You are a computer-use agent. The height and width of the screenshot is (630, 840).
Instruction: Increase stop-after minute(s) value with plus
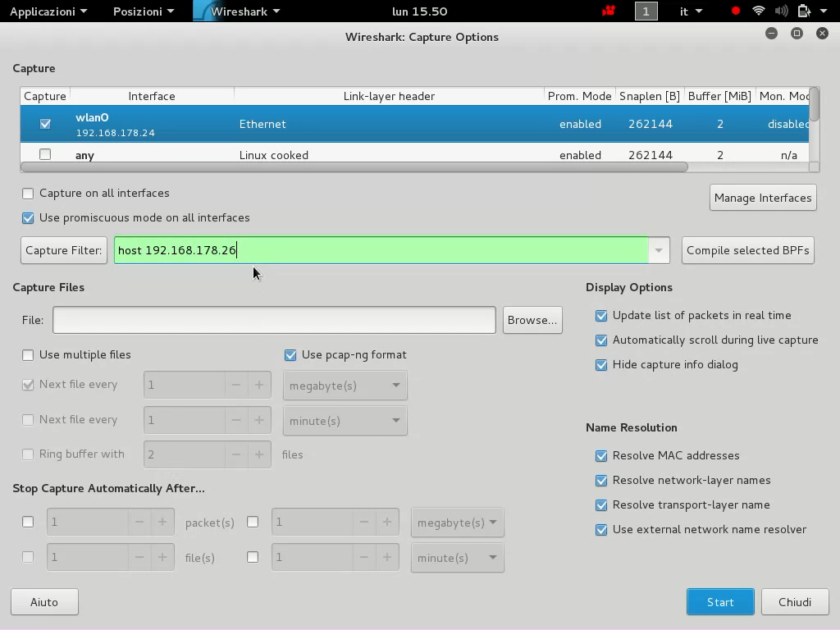point(387,557)
